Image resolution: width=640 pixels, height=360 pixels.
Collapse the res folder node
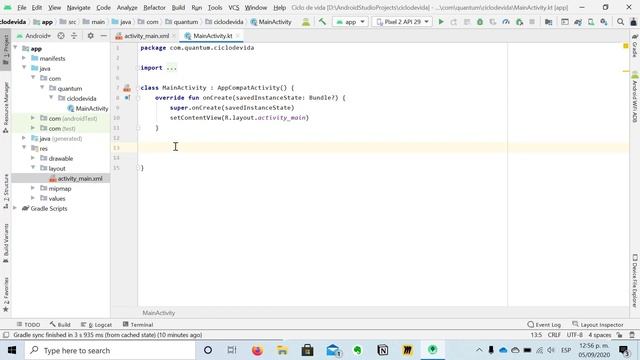tap(24, 148)
